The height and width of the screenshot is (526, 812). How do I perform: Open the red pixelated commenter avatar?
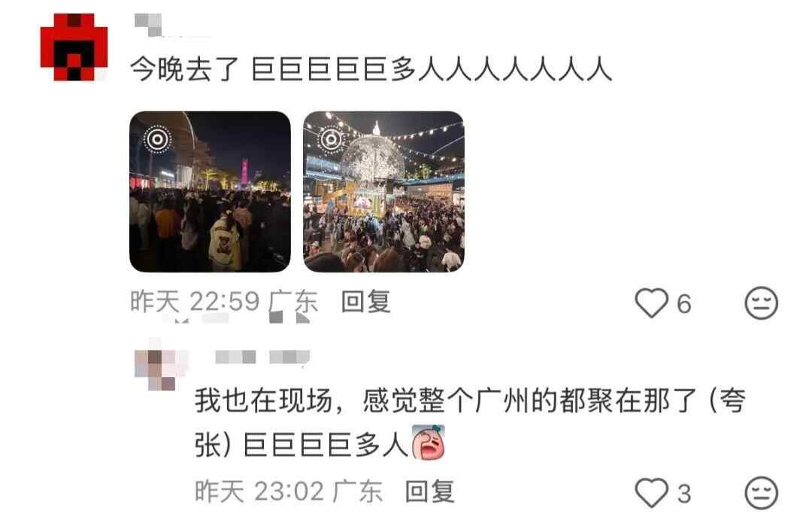pyautogui.click(x=74, y=47)
